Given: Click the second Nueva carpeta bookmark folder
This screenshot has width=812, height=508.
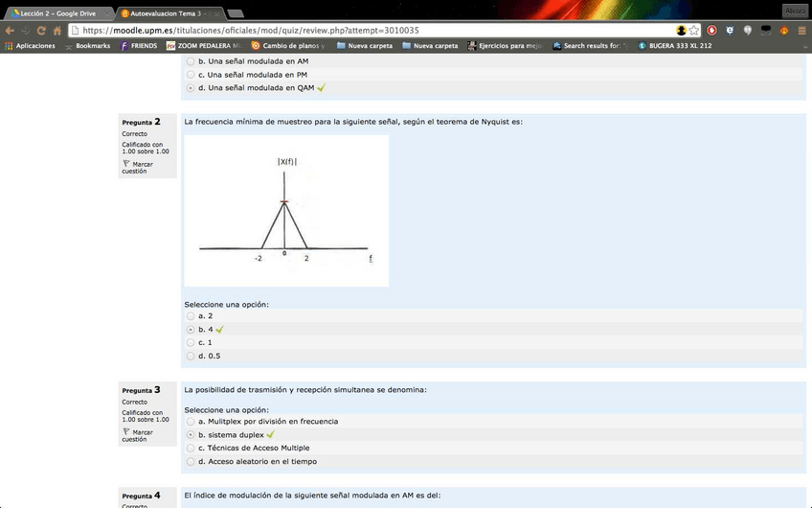Looking at the screenshot, I should (x=430, y=46).
